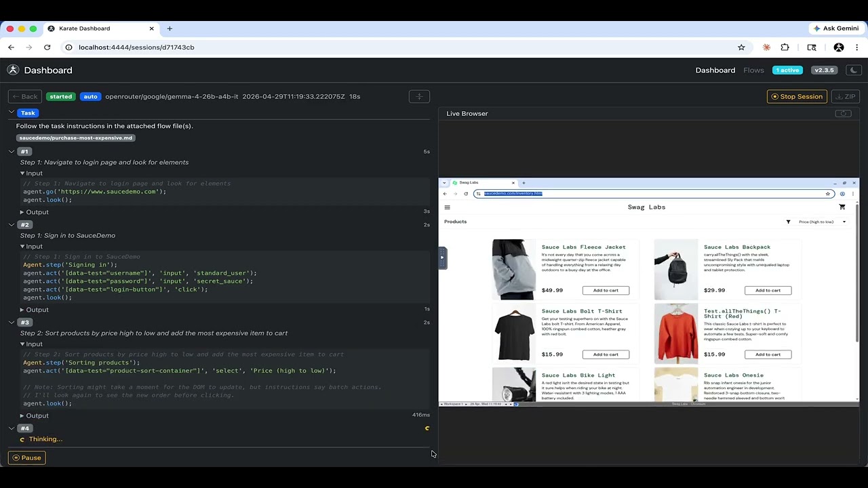This screenshot has height=488, width=868.
Task: Add Sauce Labs Fleece Jacket to cart
Action: (606, 290)
